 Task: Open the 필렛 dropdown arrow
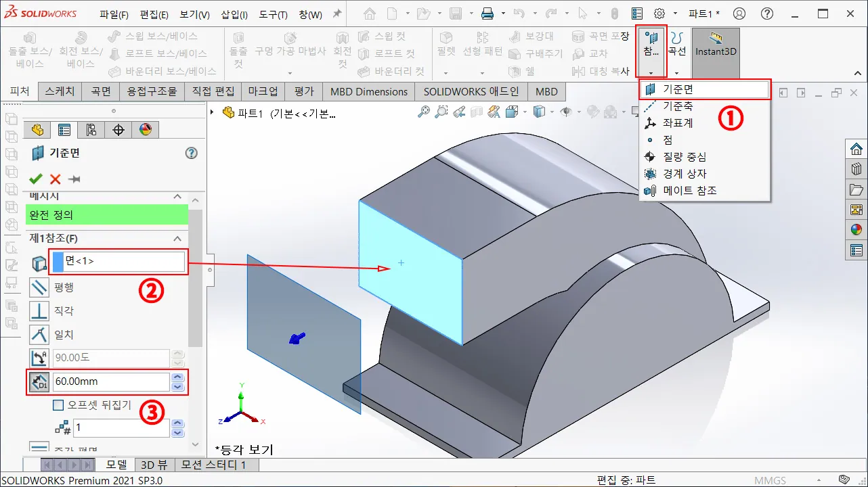(x=446, y=72)
